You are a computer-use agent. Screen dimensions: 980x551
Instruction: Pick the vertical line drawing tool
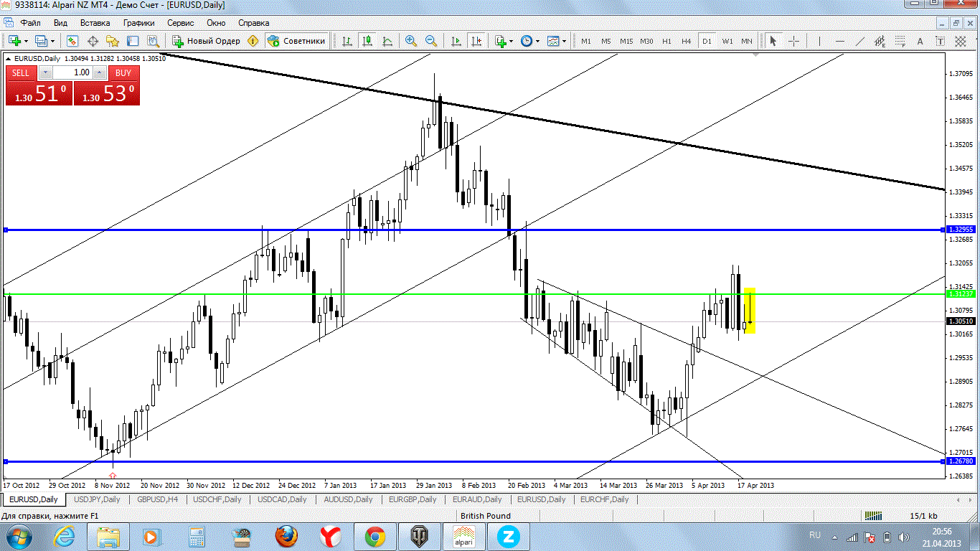tap(820, 41)
